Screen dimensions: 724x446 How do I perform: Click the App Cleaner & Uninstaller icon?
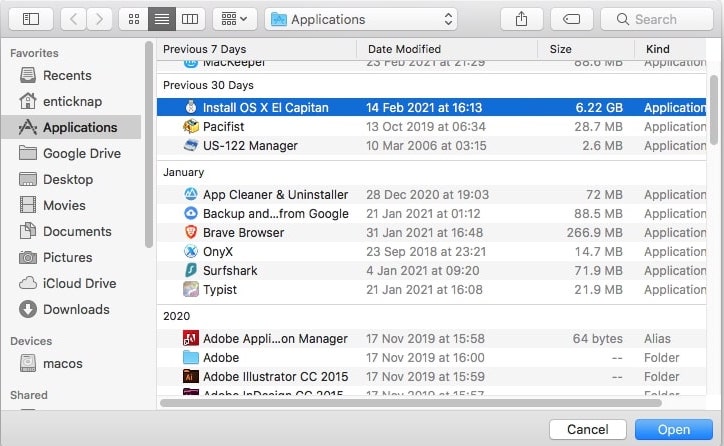pos(191,194)
